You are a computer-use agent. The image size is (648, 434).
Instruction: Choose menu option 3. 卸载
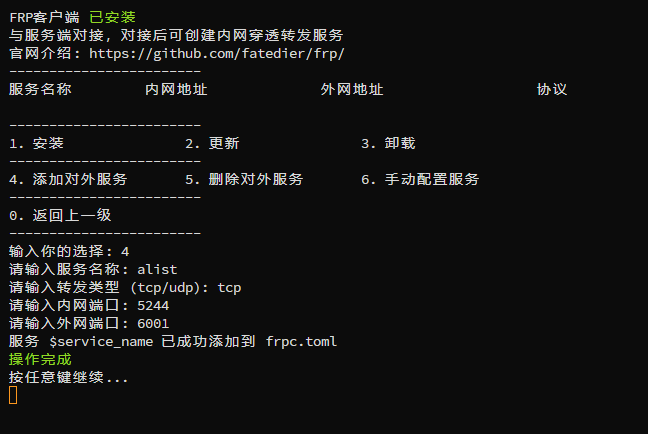388,143
